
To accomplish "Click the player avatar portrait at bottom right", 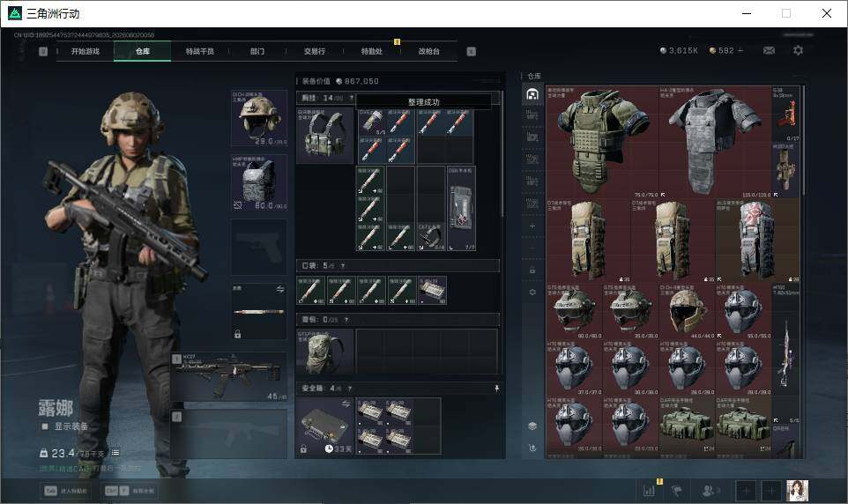I will pyautogui.click(x=797, y=491).
